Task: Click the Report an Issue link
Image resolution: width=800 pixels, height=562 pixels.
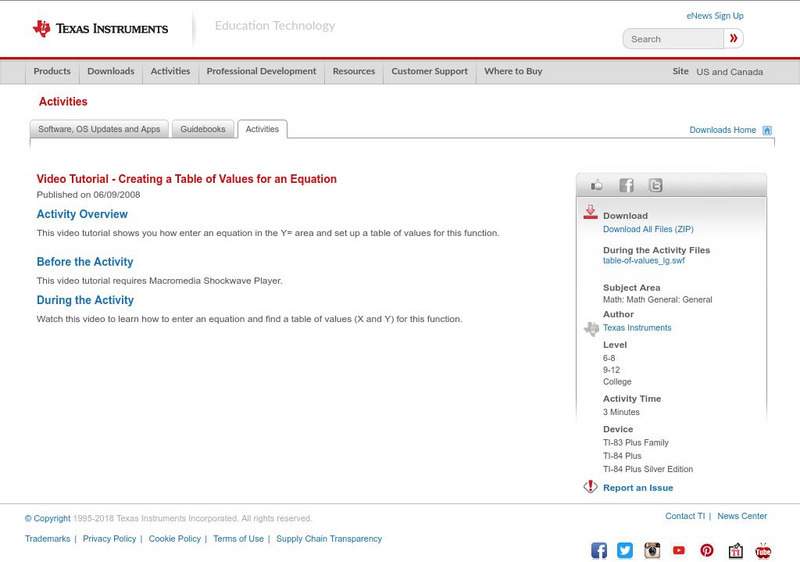Action: 638,488
